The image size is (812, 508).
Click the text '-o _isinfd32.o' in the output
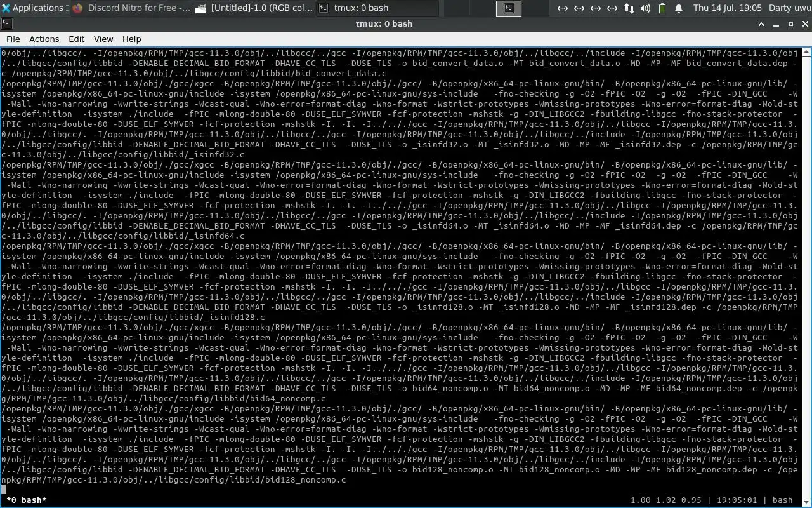coord(432,145)
